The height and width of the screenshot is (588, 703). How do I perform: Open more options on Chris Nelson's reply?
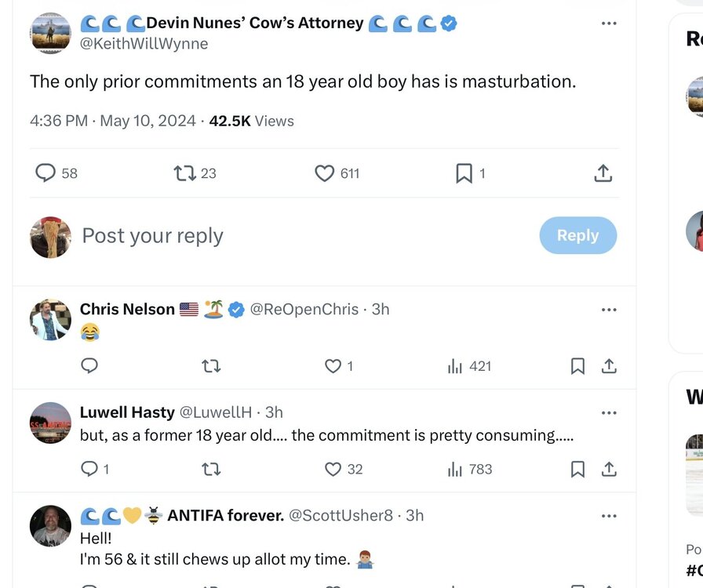click(609, 310)
